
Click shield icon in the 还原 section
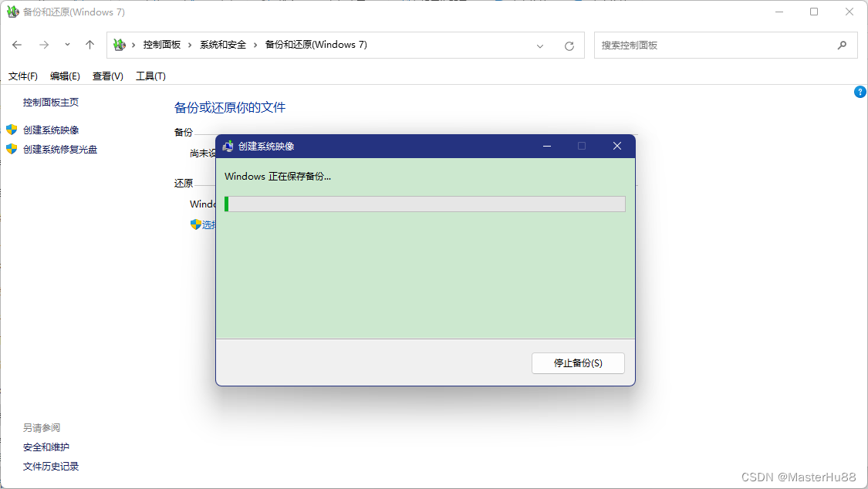pyautogui.click(x=195, y=224)
